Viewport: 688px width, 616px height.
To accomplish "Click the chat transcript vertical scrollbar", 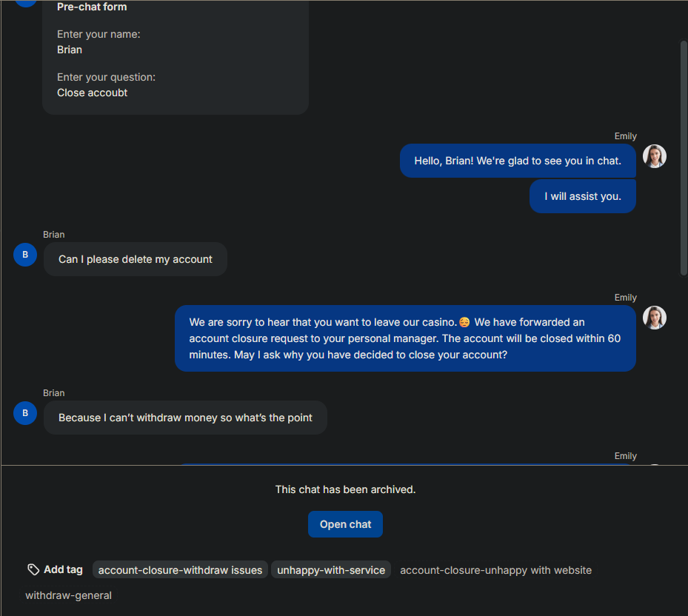I will [x=684, y=158].
